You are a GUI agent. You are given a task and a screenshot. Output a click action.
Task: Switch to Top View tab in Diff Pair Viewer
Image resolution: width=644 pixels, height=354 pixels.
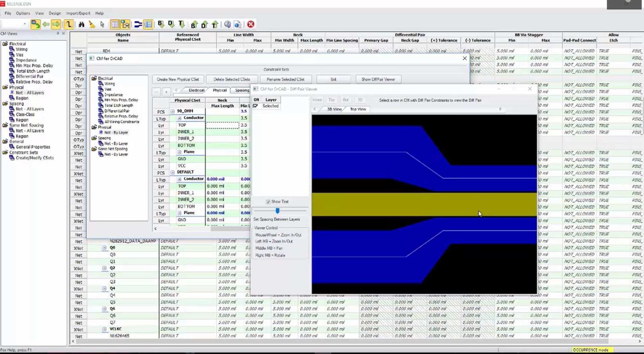(358, 109)
